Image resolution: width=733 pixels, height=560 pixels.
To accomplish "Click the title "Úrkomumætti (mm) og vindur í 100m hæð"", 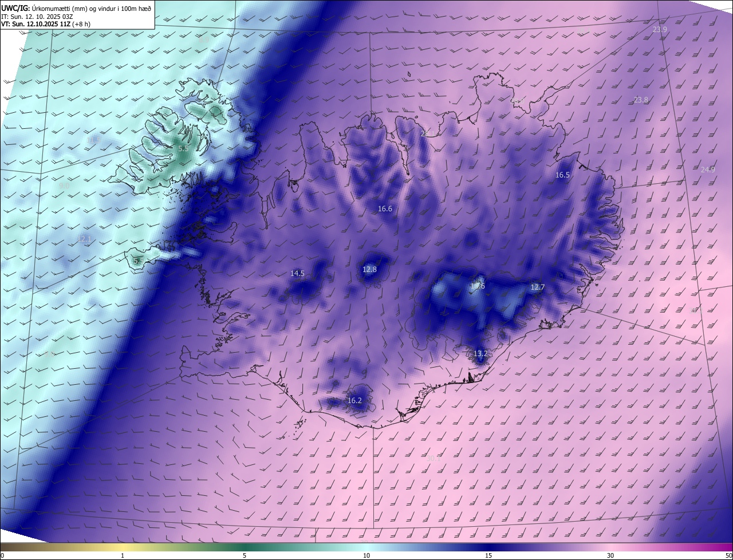I will 90,8.
